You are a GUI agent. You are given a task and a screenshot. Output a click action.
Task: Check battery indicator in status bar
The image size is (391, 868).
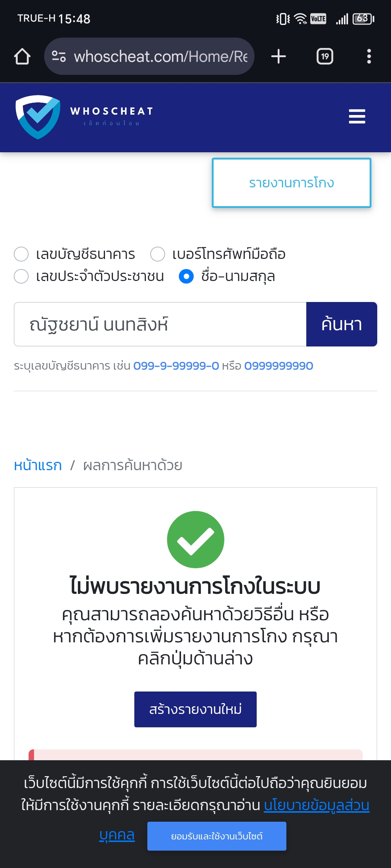tap(363, 18)
